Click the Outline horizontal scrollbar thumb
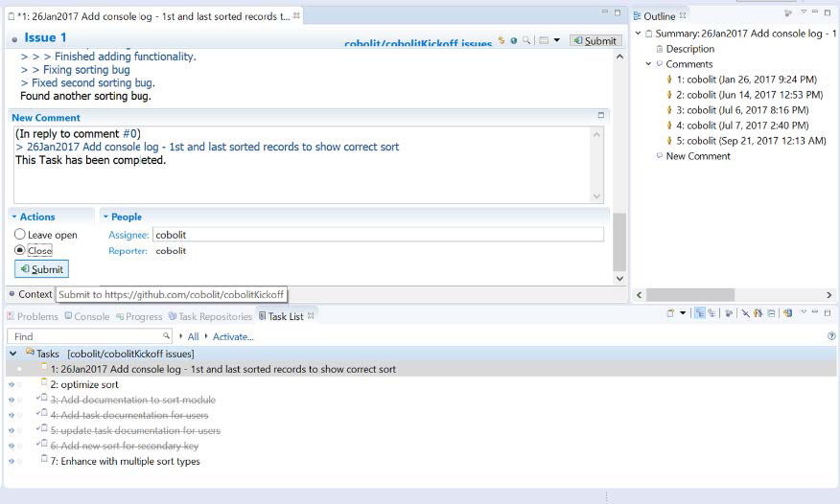 click(690, 295)
